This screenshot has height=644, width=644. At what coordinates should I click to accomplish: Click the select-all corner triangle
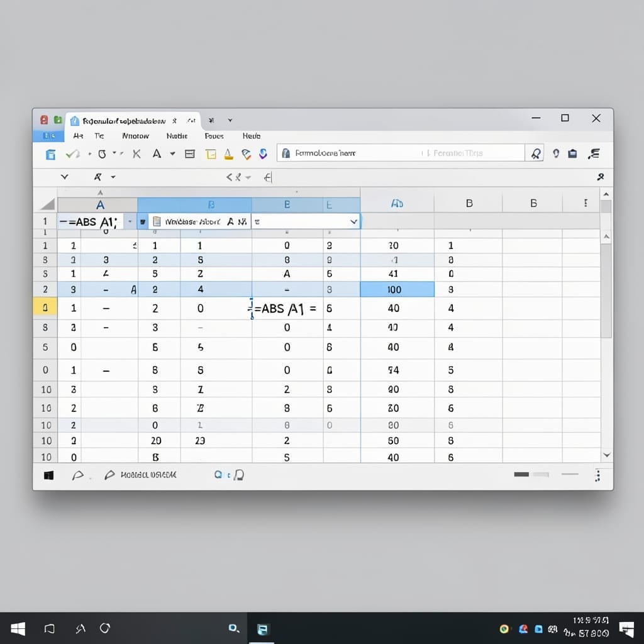coord(47,204)
